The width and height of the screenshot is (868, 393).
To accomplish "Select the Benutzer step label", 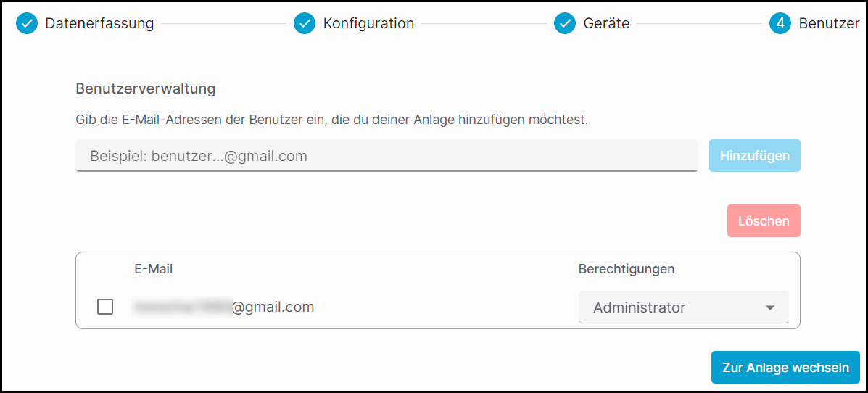I will pyautogui.click(x=830, y=24).
